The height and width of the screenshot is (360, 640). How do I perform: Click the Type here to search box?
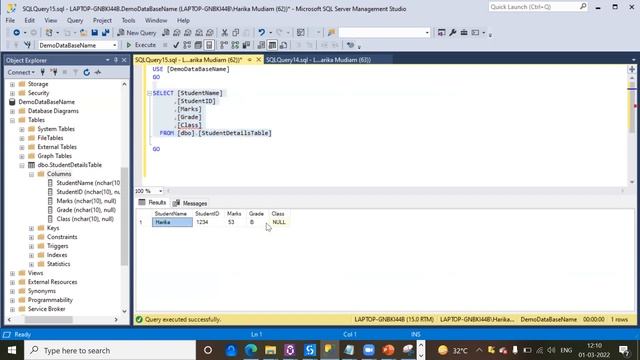point(110,350)
